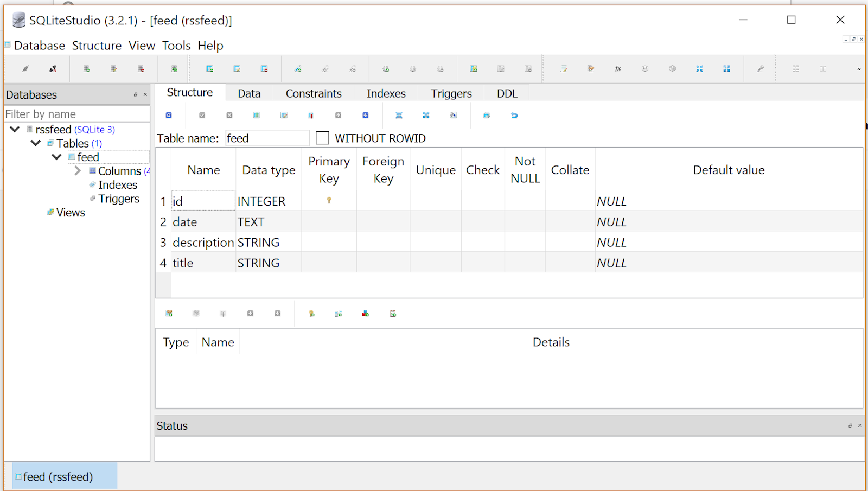This screenshot has width=868, height=491.
Task: Click the Add column icon in the Structure toolbar
Action: [x=257, y=115]
